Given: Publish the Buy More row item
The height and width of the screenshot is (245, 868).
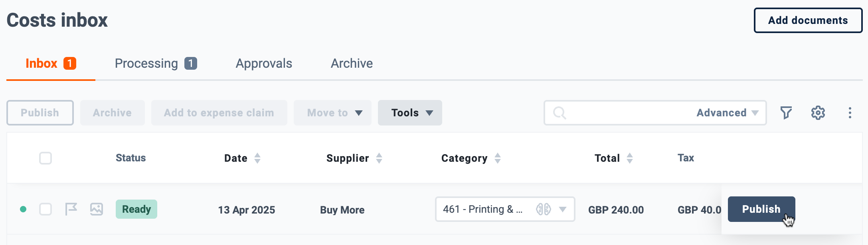Looking at the screenshot, I should click(x=761, y=209).
